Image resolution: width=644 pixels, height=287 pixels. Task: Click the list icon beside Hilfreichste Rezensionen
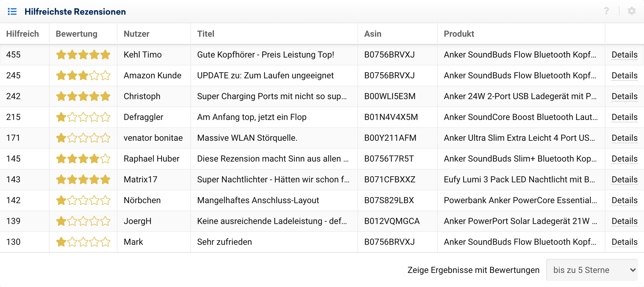click(x=12, y=12)
